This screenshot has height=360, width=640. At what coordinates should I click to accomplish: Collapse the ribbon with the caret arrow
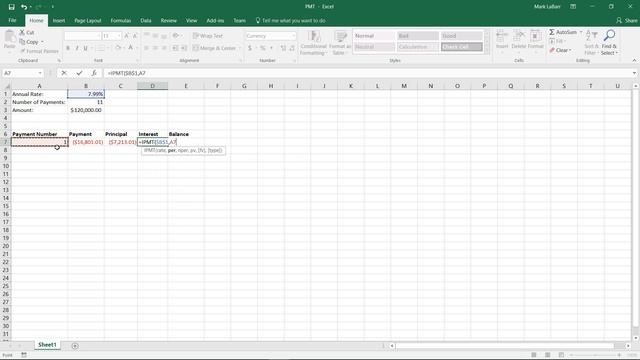tap(634, 60)
